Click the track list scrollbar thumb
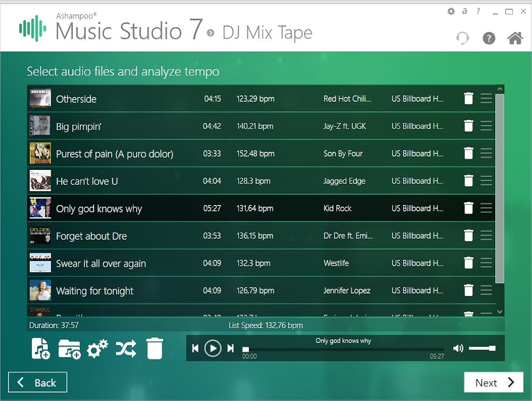The height and width of the screenshot is (401, 532). (x=500, y=189)
